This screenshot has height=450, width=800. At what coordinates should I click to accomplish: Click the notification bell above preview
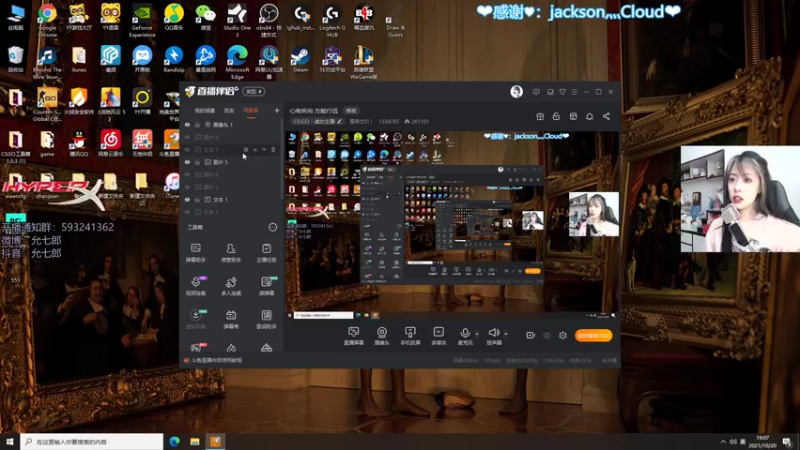(589, 116)
